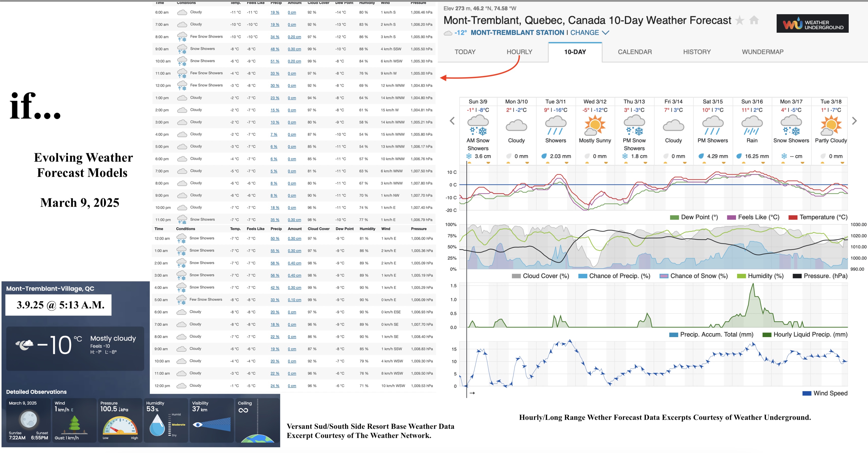Select the 10-DAY tab
868x453 pixels.
tap(575, 52)
